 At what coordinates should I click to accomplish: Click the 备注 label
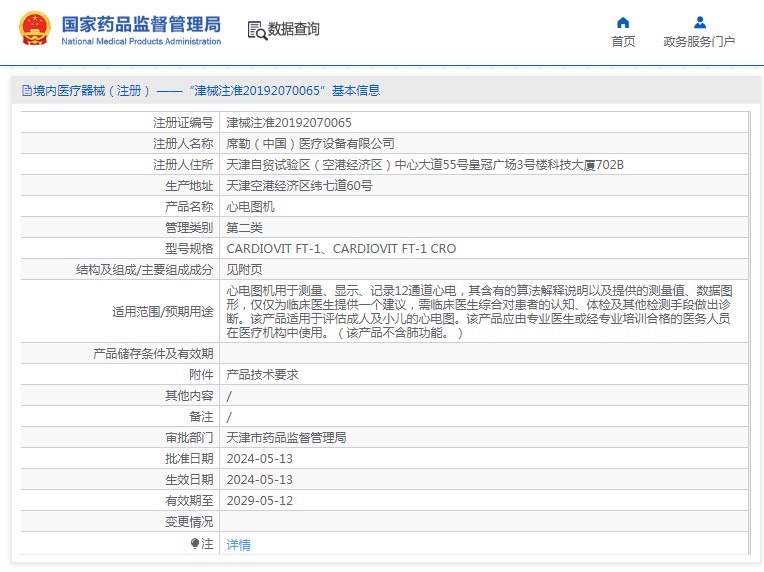(201, 417)
